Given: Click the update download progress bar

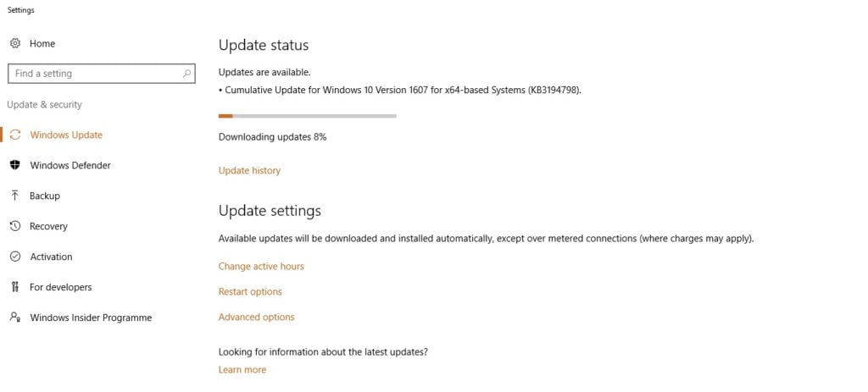Looking at the screenshot, I should click(x=307, y=115).
